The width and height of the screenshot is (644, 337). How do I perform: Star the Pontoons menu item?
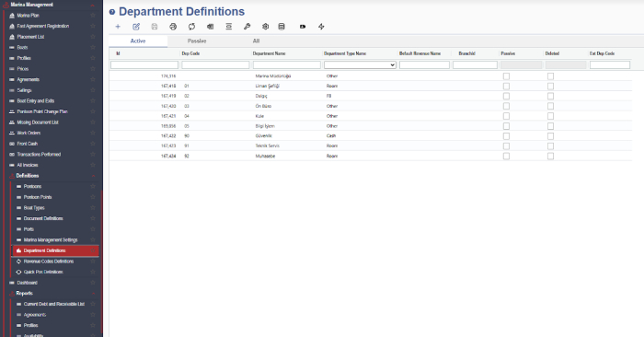pyautogui.click(x=93, y=186)
